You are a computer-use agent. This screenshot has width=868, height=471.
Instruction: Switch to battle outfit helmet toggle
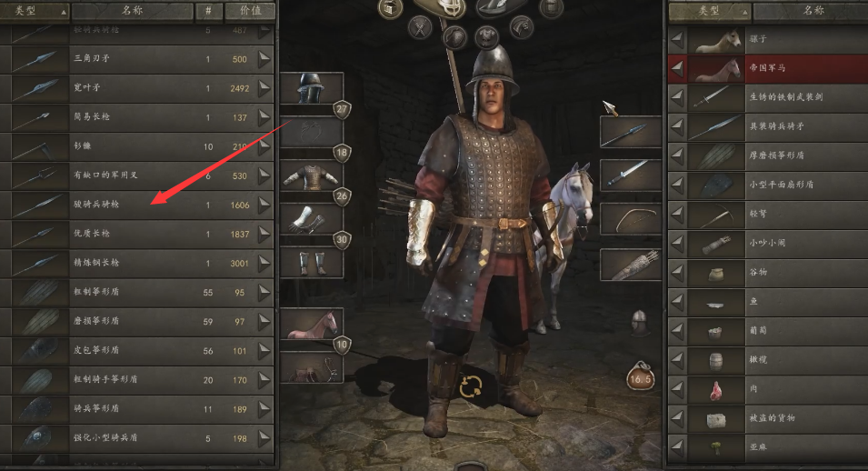[x=442, y=8]
